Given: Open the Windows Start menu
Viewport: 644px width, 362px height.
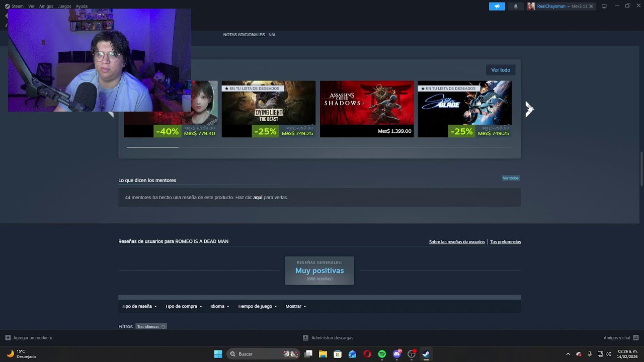Looking at the screenshot, I should tap(218, 354).
